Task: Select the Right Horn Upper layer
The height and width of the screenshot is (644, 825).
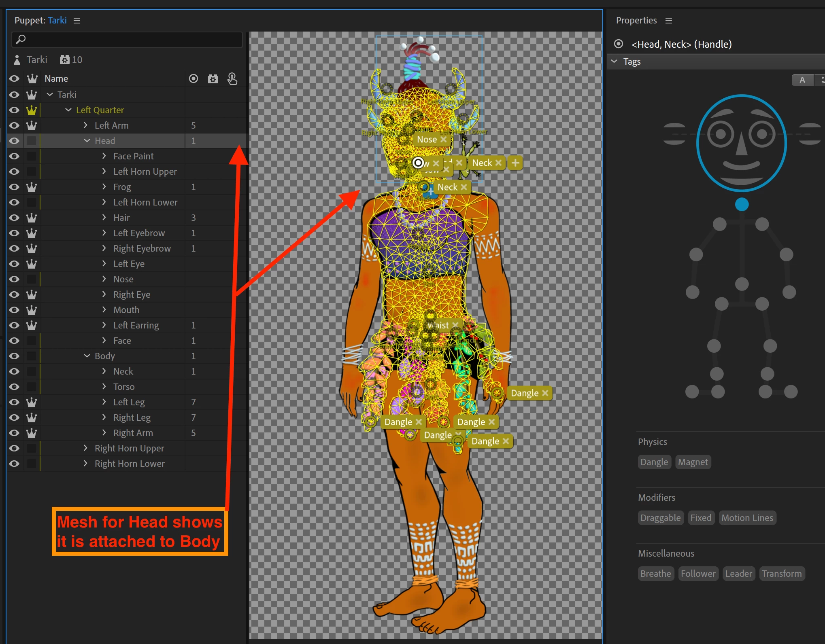Action: [129, 448]
